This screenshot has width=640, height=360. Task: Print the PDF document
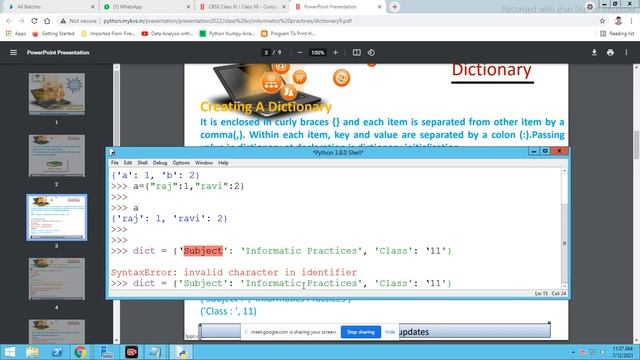coord(610,53)
